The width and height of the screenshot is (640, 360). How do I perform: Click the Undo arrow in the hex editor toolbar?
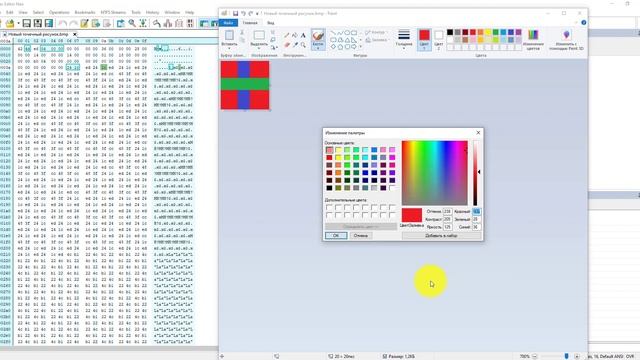coord(62,23)
